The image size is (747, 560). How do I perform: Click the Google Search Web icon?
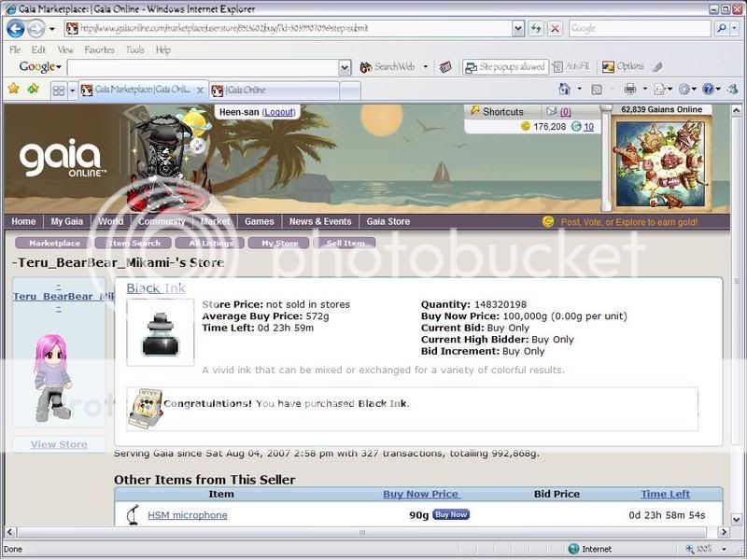click(365, 65)
